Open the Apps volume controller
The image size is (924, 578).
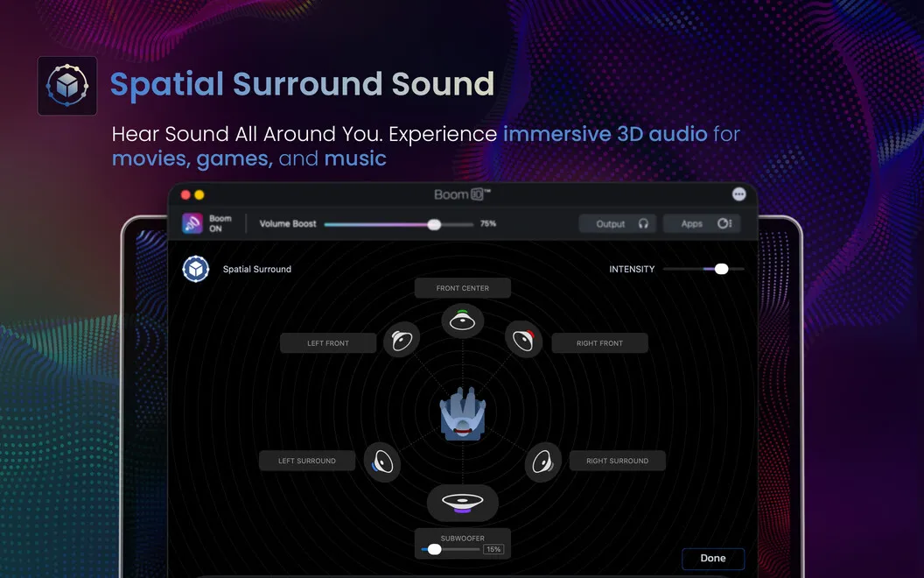[x=702, y=223]
